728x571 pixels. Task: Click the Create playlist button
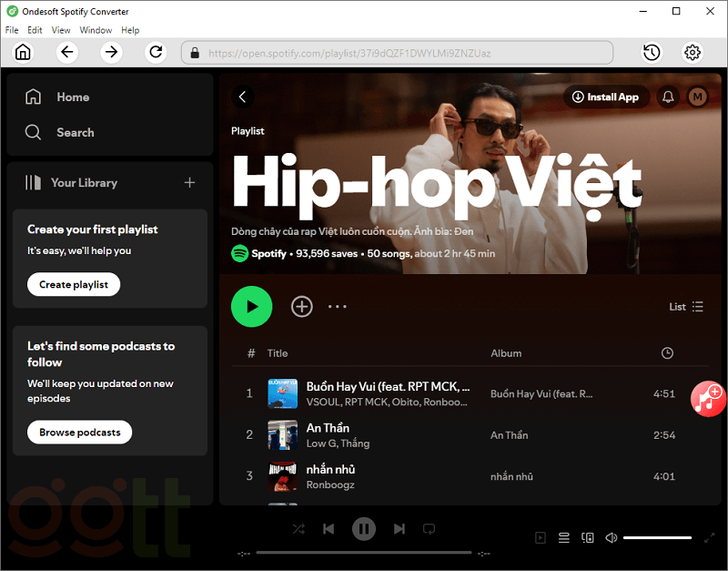click(74, 284)
